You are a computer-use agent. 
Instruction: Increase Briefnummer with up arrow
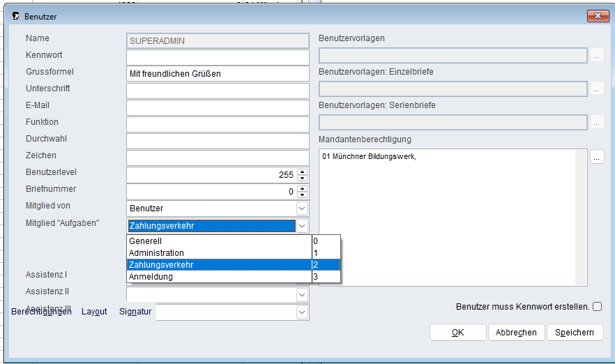tap(302, 188)
